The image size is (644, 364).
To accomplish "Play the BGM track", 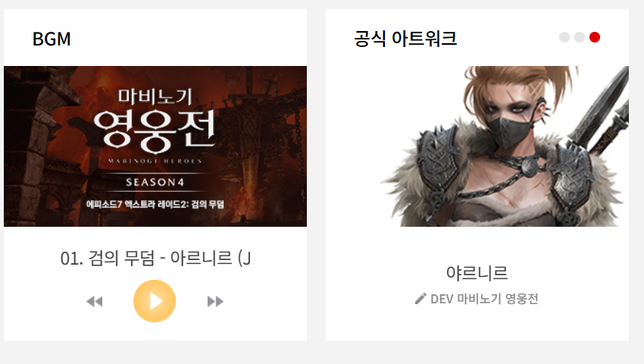I will [155, 301].
